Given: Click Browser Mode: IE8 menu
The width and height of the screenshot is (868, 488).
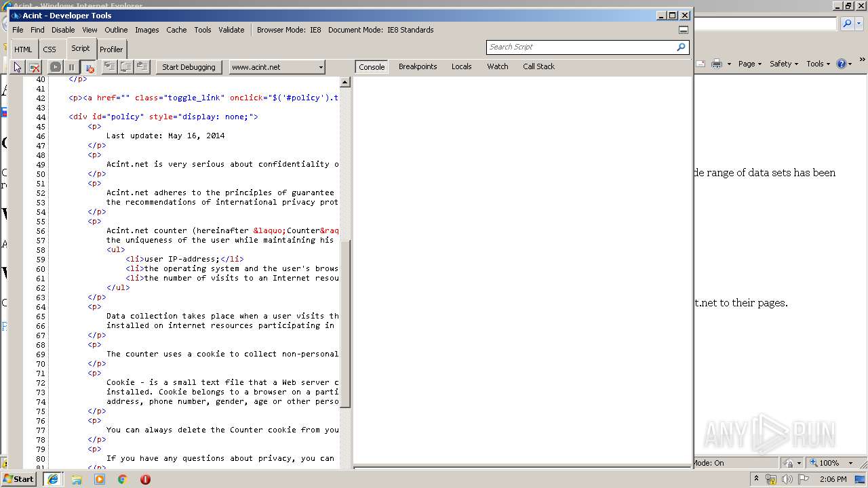Looking at the screenshot, I should point(289,30).
